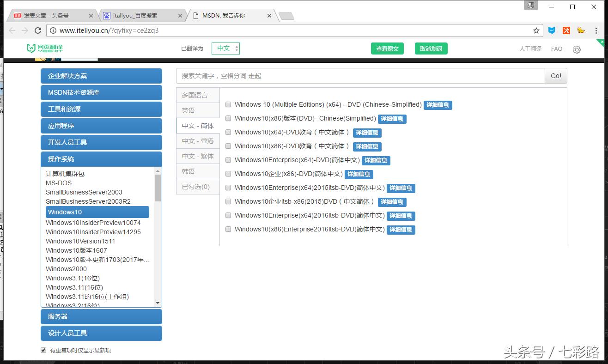Click the yellow cat extension icon
The width and height of the screenshot is (608, 364).
point(581,30)
